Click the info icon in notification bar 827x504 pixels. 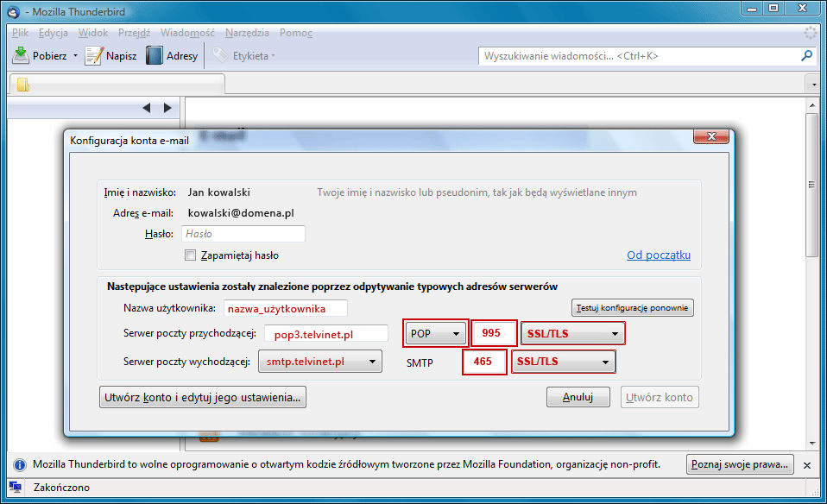[x=20, y=465]
